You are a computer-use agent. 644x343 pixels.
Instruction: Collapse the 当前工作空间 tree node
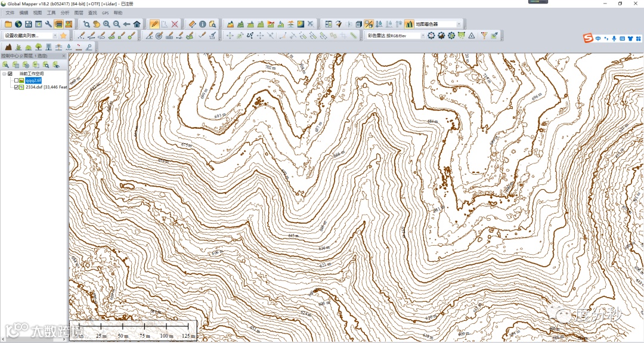4,74
